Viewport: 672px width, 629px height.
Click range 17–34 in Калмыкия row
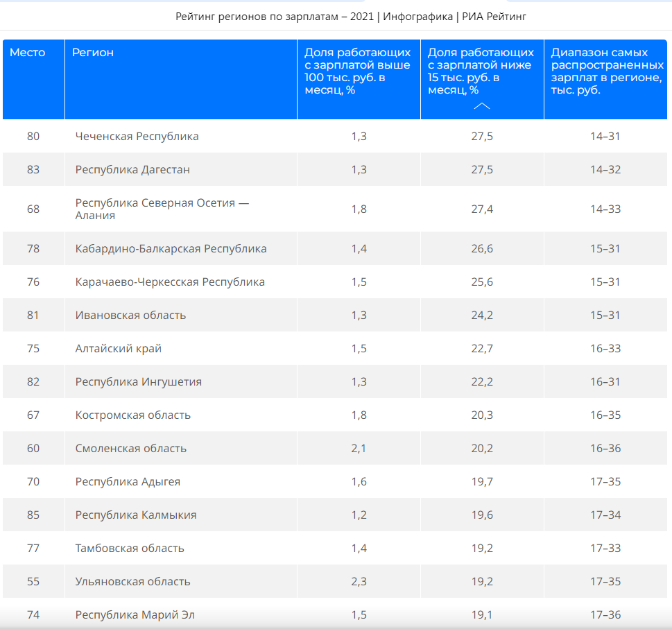(605, 515)
